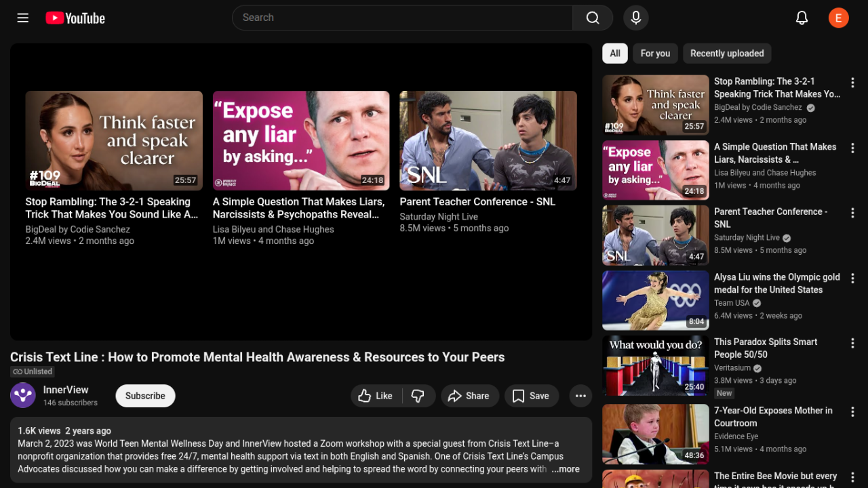Dislike the video with thumbs down
This screenshot has width=868, height=488.
click(418, 396)
